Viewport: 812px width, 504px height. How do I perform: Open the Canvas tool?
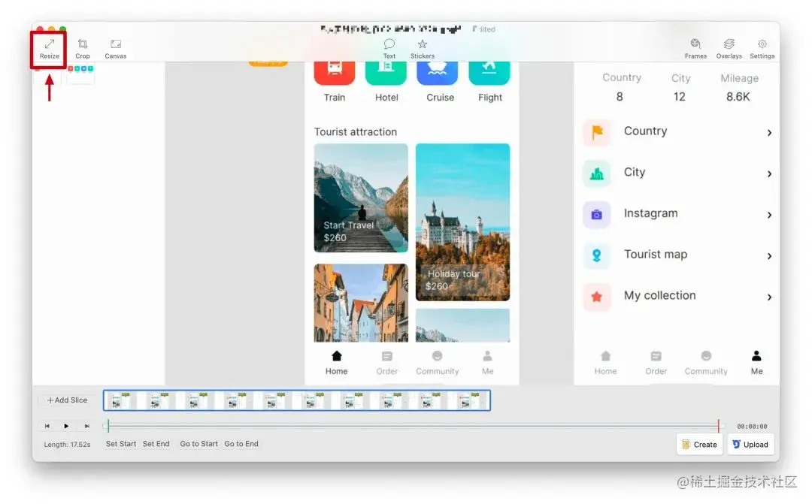pos(116,49)
